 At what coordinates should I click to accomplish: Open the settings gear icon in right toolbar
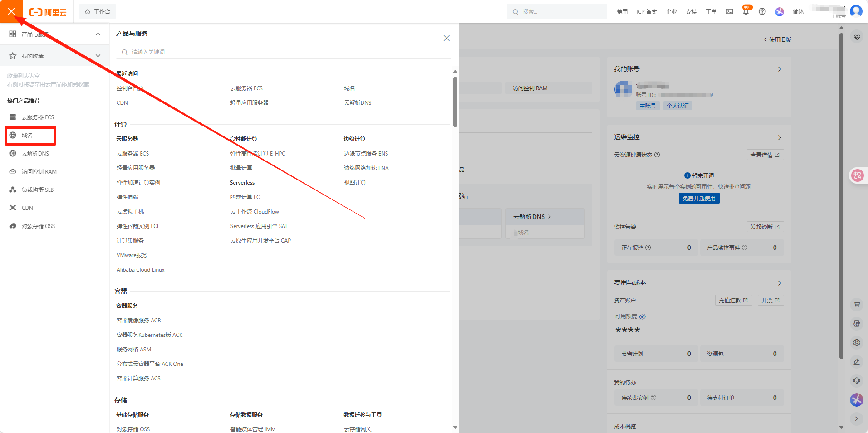[857, 343]
